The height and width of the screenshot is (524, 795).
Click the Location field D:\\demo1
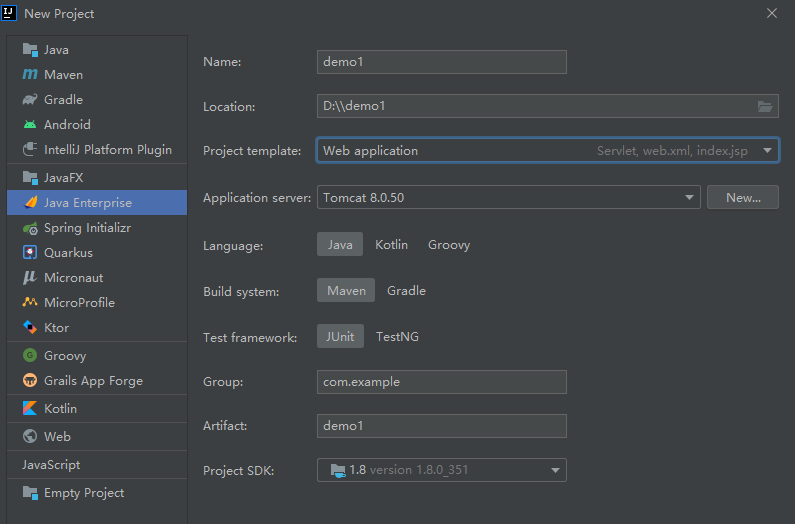tap(548, 106)
